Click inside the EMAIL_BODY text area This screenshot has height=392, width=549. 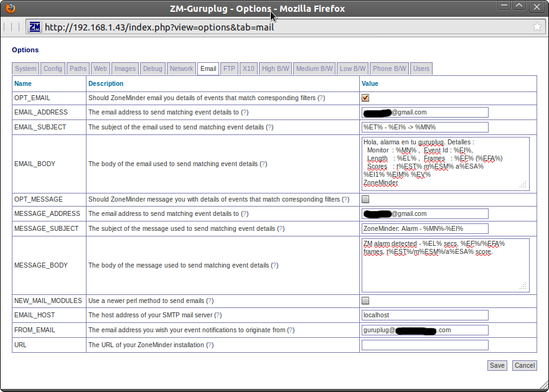click(x=446, y=164)
